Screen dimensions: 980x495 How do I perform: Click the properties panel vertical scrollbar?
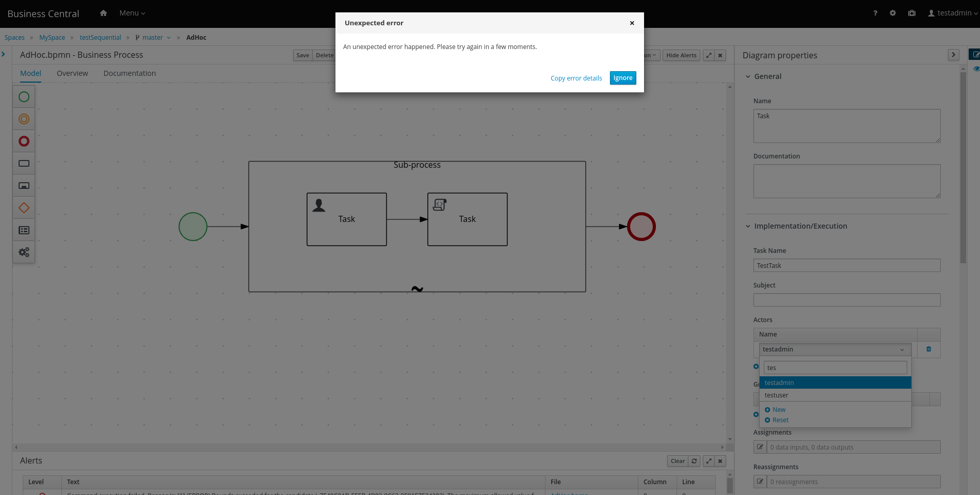(963, 168)
